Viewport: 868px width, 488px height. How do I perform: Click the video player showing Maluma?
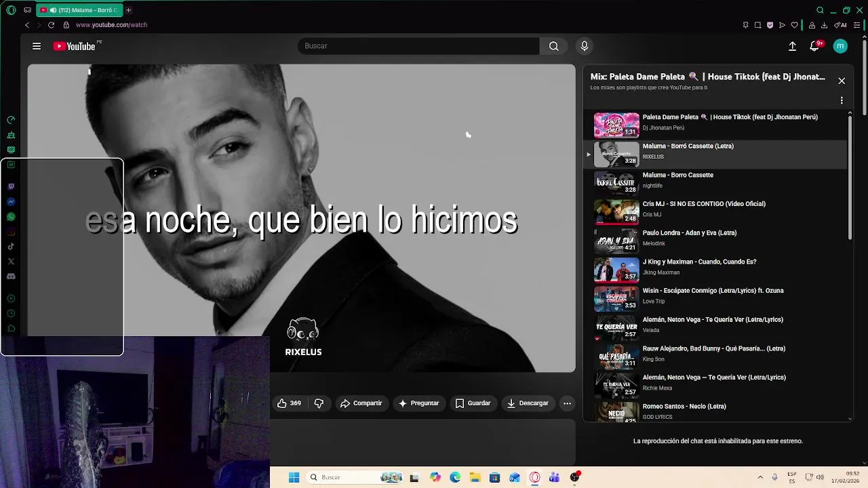point(301,218)
